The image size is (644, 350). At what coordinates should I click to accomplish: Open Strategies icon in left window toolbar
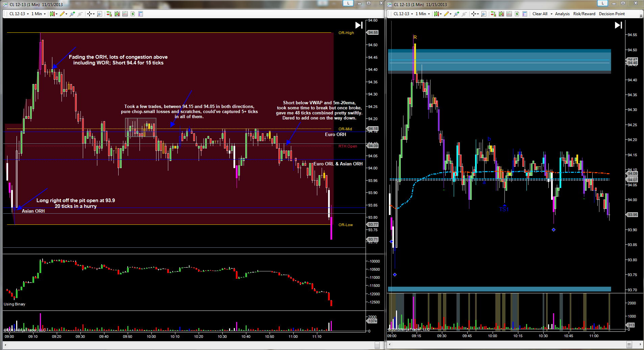(x=125, y=14)
